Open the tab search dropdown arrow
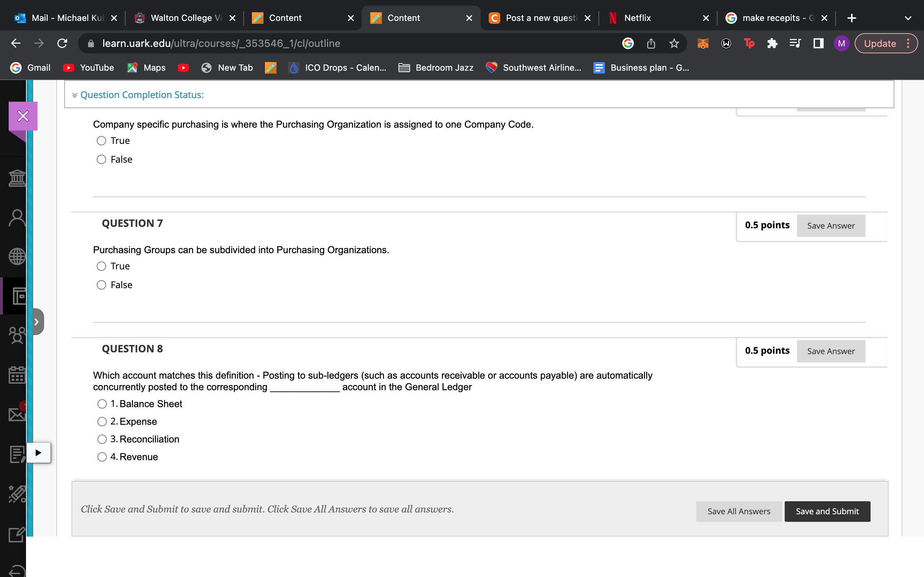Screen dimensions: 924x577 pos(908,18)
